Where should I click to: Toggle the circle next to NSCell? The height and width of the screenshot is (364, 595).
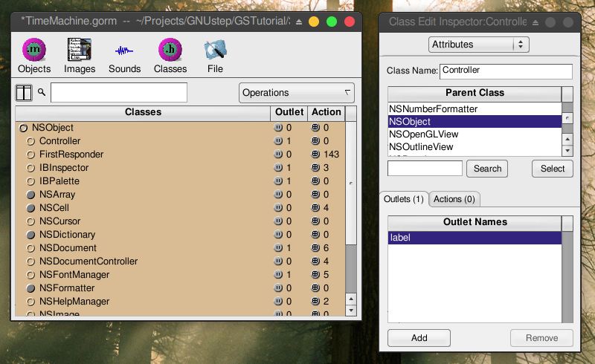(31, 208)
